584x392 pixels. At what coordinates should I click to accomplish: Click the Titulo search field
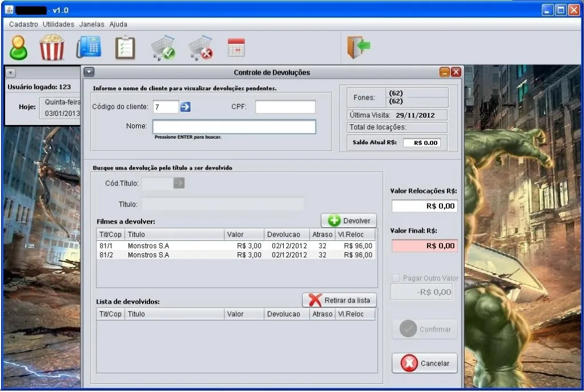[x=222, y=204]
